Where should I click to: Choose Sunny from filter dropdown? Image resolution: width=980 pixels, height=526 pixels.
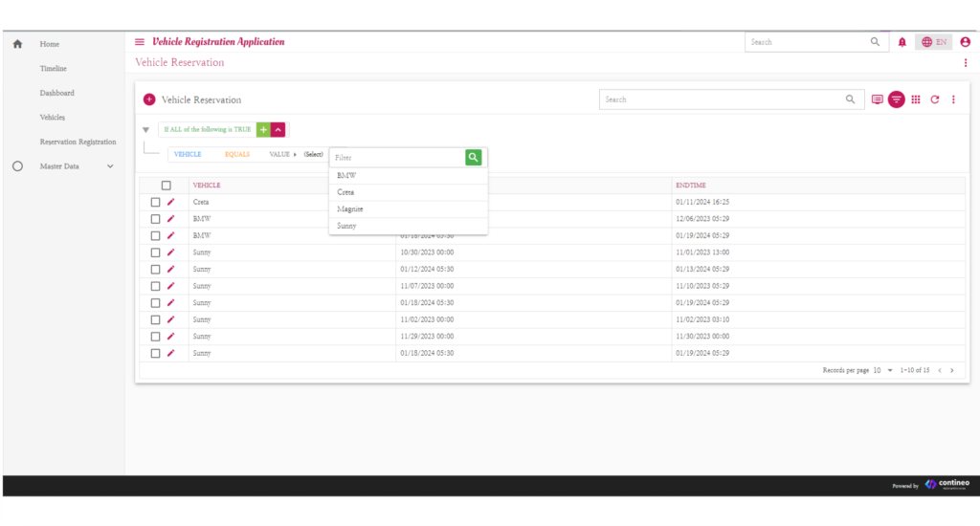point(408,226)
